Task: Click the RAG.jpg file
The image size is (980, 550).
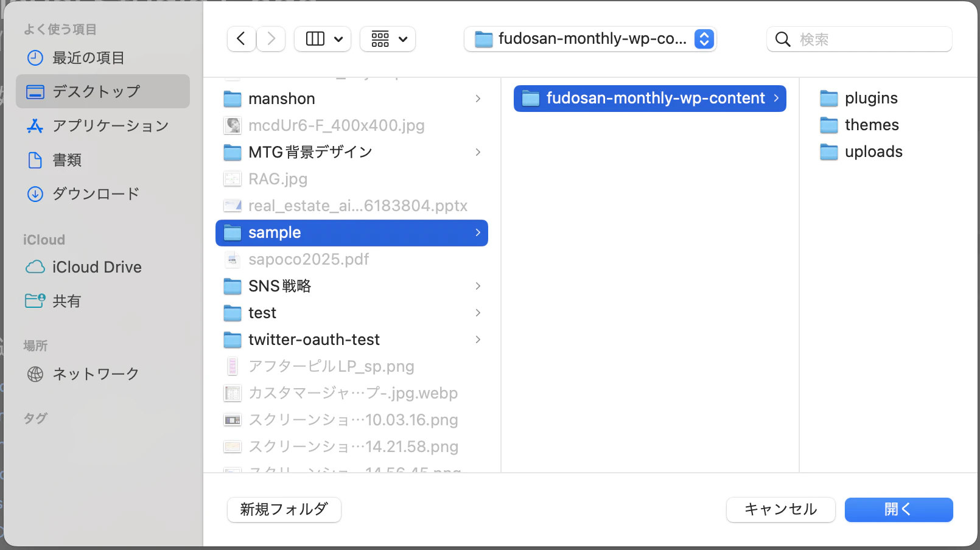Action: 352,179
